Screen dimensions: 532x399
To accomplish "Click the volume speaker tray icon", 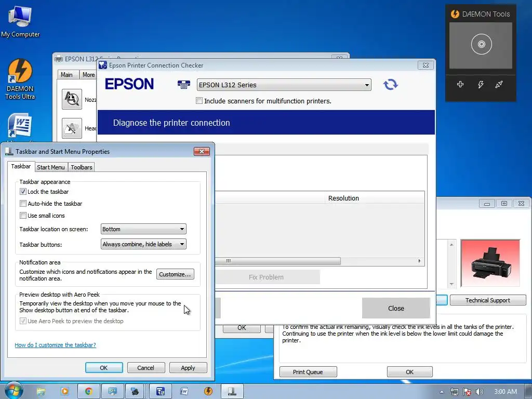I will click(480, 392).
